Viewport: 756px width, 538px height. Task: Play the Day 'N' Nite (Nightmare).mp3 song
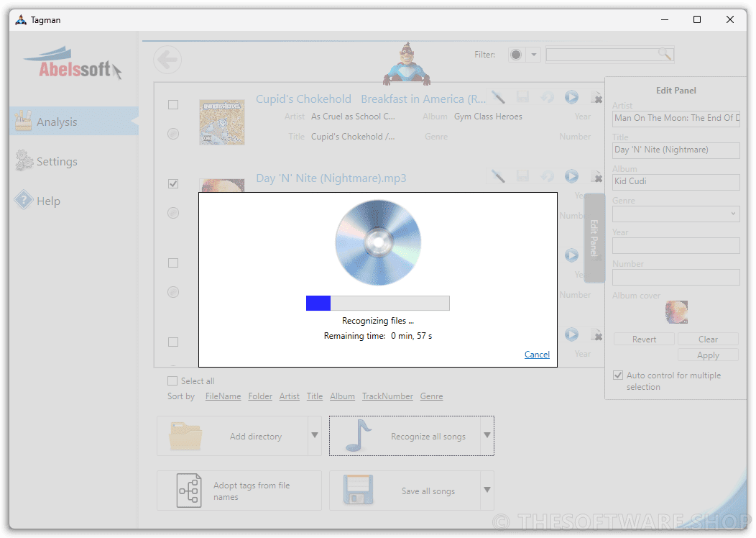(572, 177)
